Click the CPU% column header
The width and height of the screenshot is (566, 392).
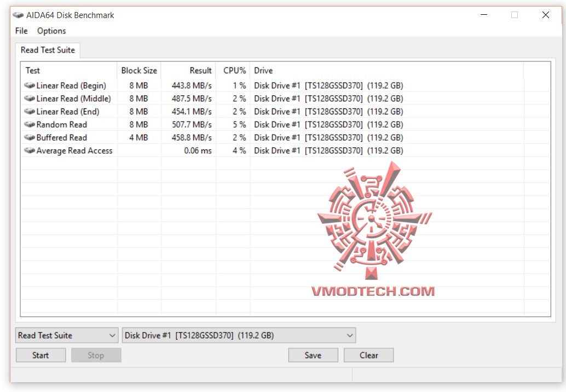click(233, 71)
